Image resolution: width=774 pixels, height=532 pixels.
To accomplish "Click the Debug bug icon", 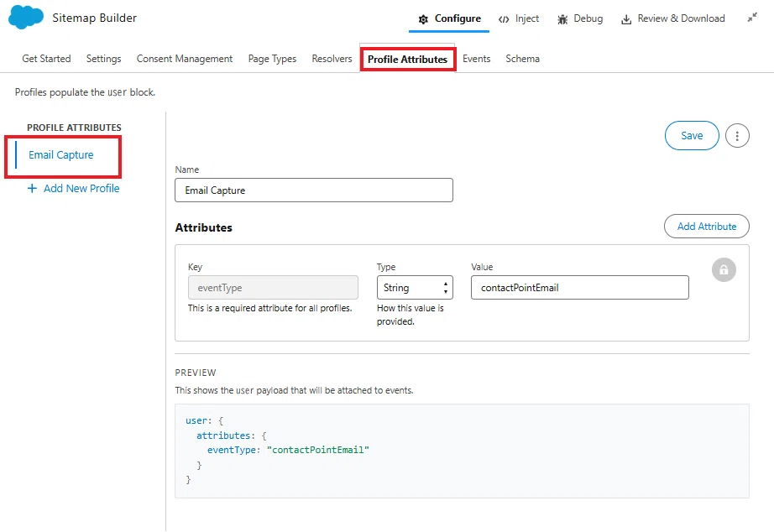I will tap(562, 19).
